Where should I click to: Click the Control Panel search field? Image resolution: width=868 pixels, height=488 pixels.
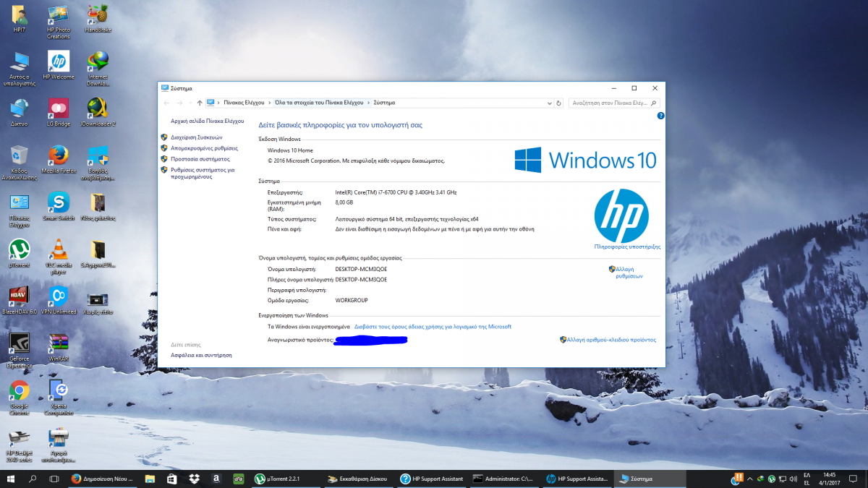pyautogui.click(x=614, y=103)
